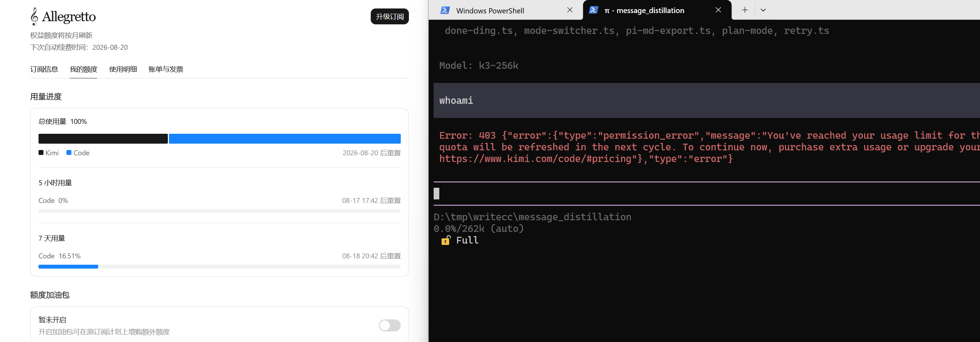Click the 7 天用量 progress bar
980x342 pixels.
tap(219, 267)
